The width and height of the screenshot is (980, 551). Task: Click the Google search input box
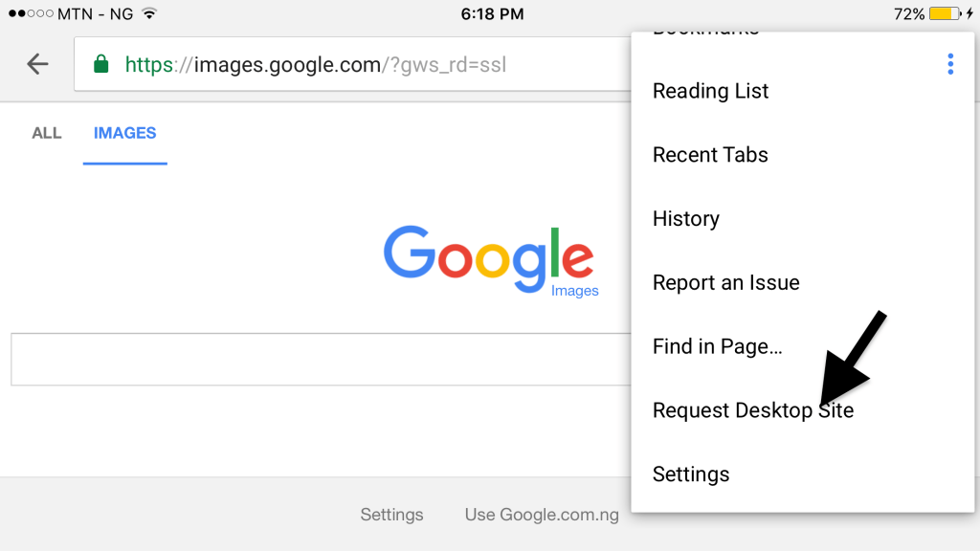321,360
